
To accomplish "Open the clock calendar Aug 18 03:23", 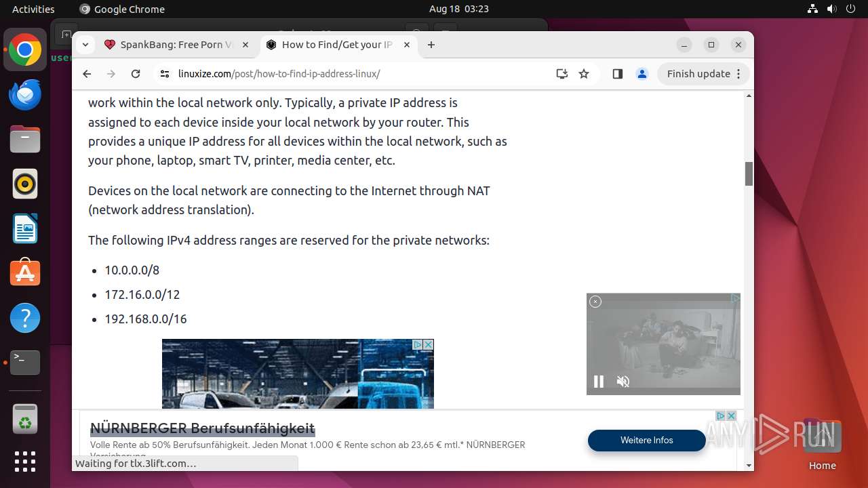I will coord(459,9).
